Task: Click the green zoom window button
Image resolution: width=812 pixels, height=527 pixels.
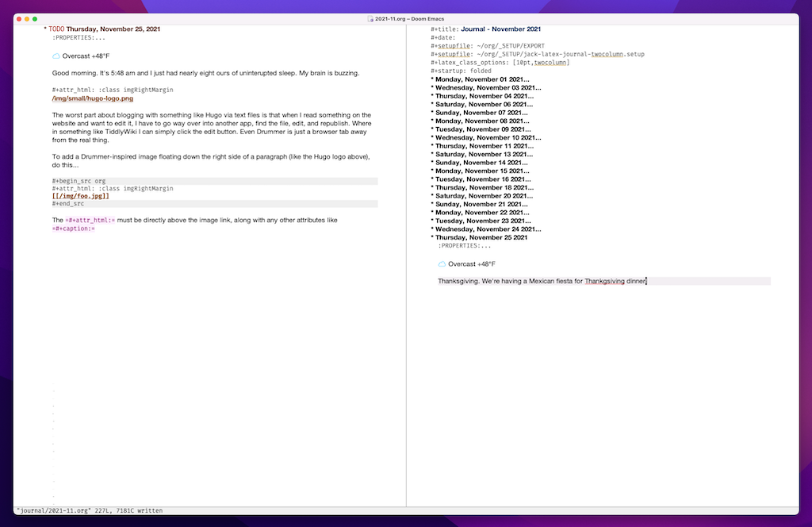Action: point(35,18)
